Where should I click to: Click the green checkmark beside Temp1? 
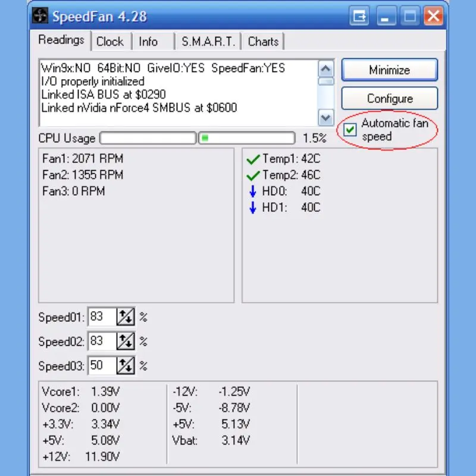coord(253,159)
